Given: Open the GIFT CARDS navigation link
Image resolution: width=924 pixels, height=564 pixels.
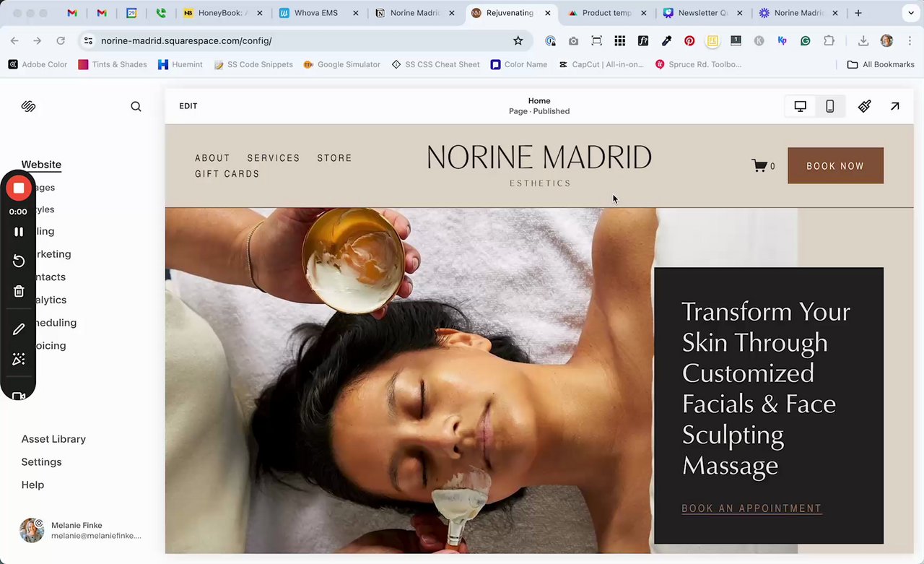Looking at the screenshot, I should point(227,174).
